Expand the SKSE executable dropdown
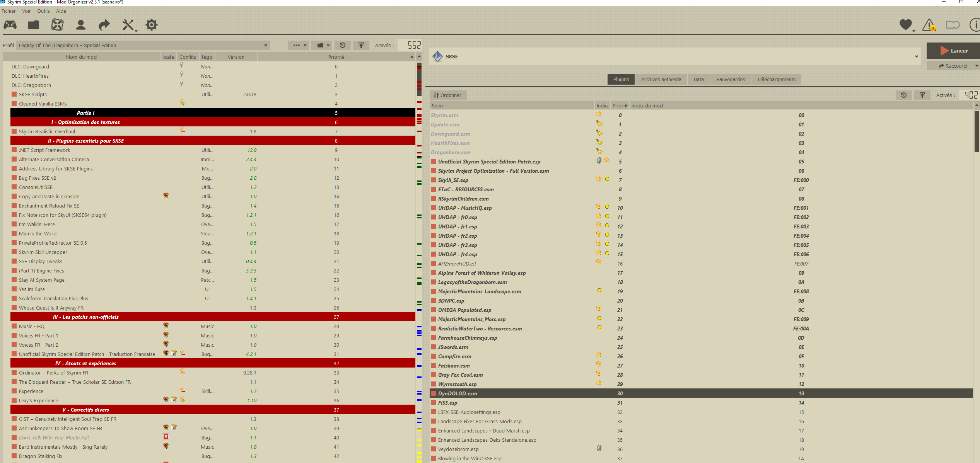Viewport: 980px width, 463px height. pyautogui.click(x=916, y=56)
